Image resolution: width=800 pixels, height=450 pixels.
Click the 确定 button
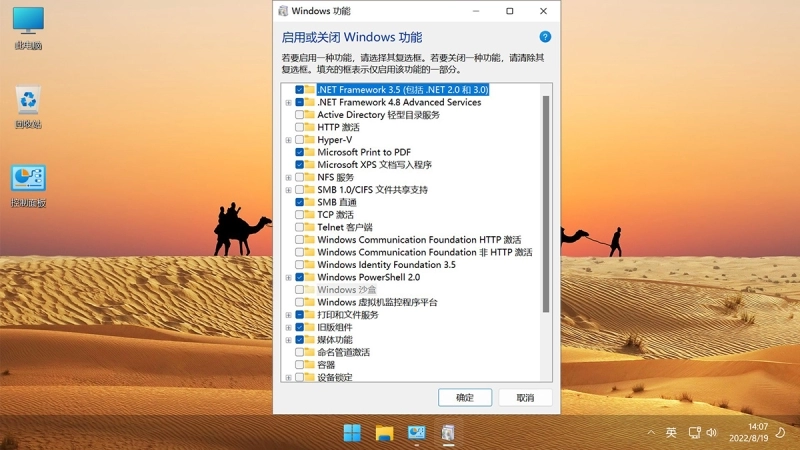click(465, 397)
